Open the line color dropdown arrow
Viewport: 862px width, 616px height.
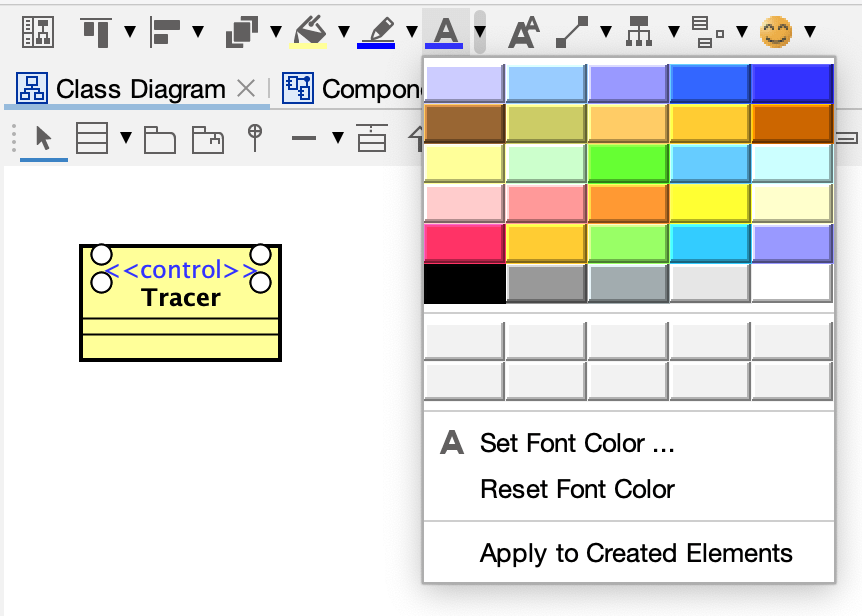[412, 31]
